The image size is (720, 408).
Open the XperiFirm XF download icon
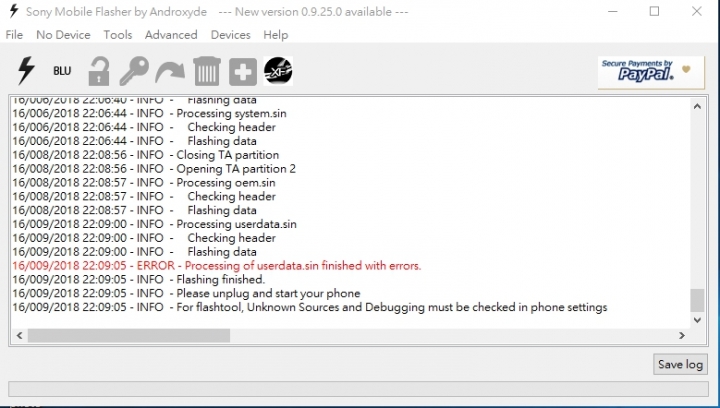point(278,71)
